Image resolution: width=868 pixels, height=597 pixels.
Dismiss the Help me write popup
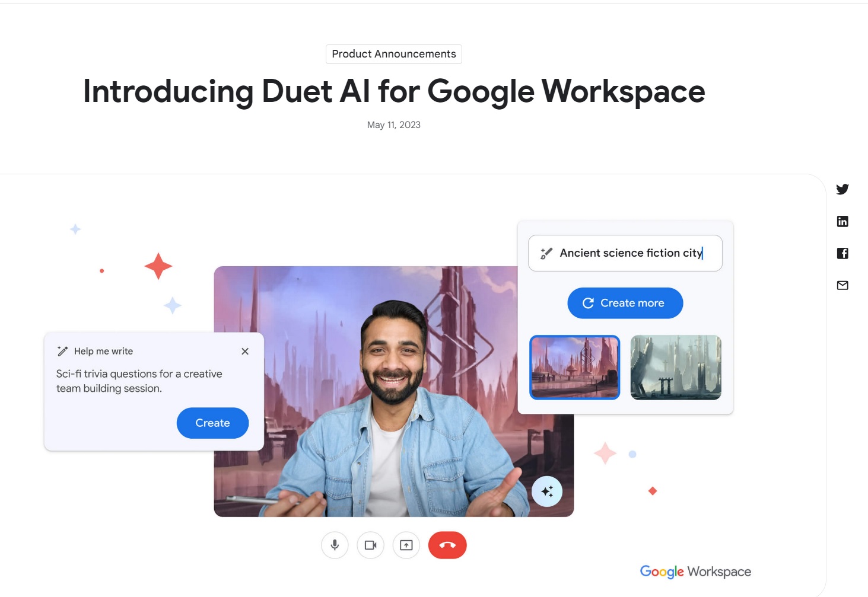[245, 351]
